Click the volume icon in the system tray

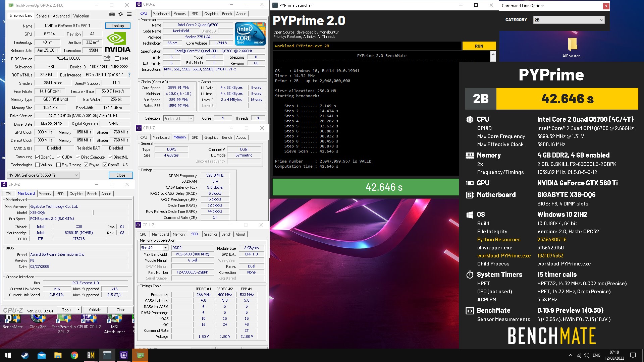[x=587, y=355]
